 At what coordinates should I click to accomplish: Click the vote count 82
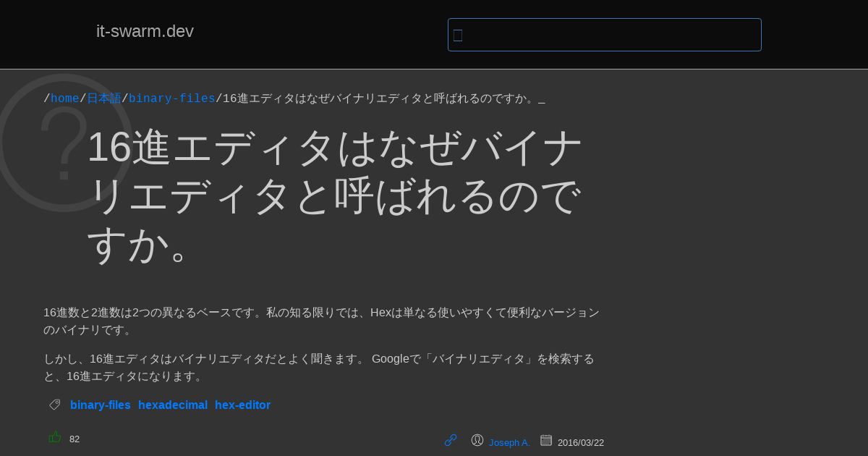[x=75, y=439]
